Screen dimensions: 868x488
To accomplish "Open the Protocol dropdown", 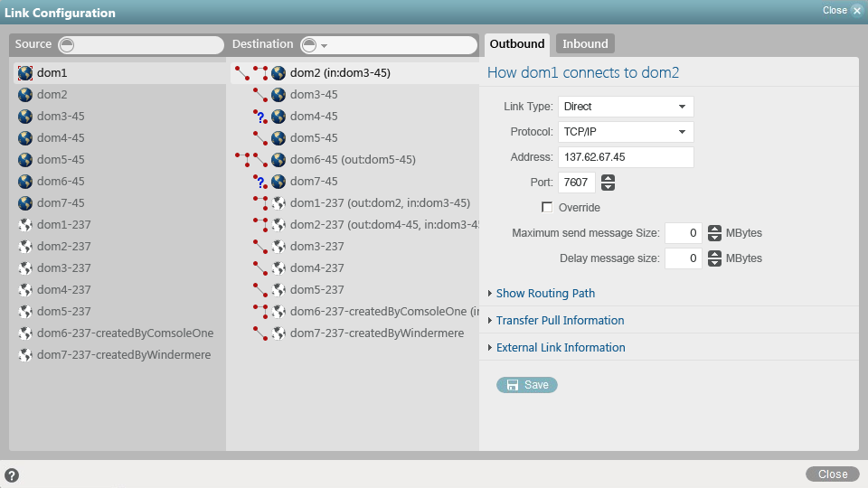I will [x=626, y=132].
